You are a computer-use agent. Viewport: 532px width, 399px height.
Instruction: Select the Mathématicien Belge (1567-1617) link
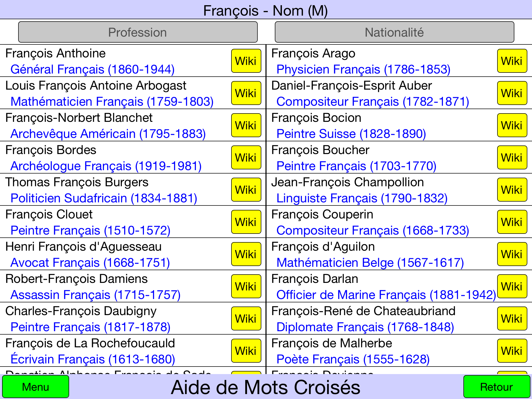(x=370, y=262)
